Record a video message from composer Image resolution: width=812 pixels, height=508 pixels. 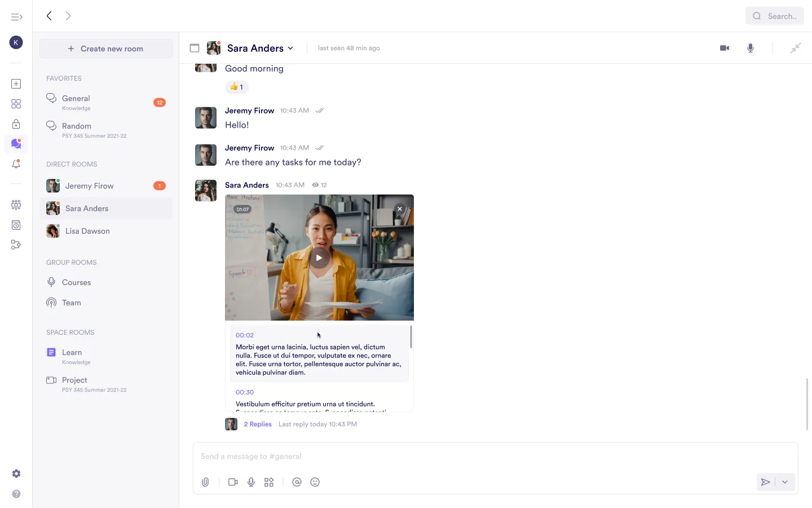(233, 482)
